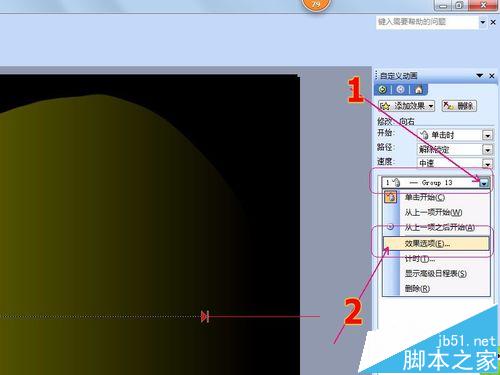Close the 自定义动画 task pane
The image size is (500, 375).
(x=492, y=76)
